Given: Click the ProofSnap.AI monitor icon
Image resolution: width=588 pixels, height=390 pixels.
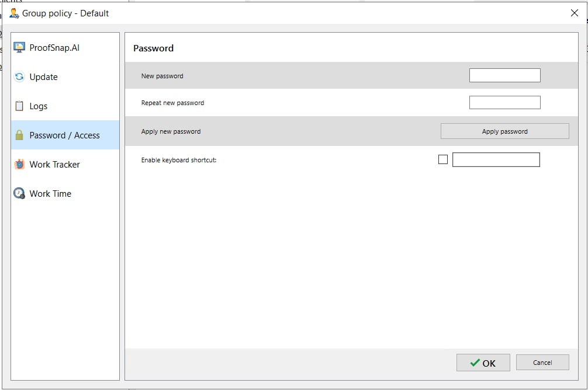Looking at the screenshot, I should pyautogui.click(x=19, y=47).
